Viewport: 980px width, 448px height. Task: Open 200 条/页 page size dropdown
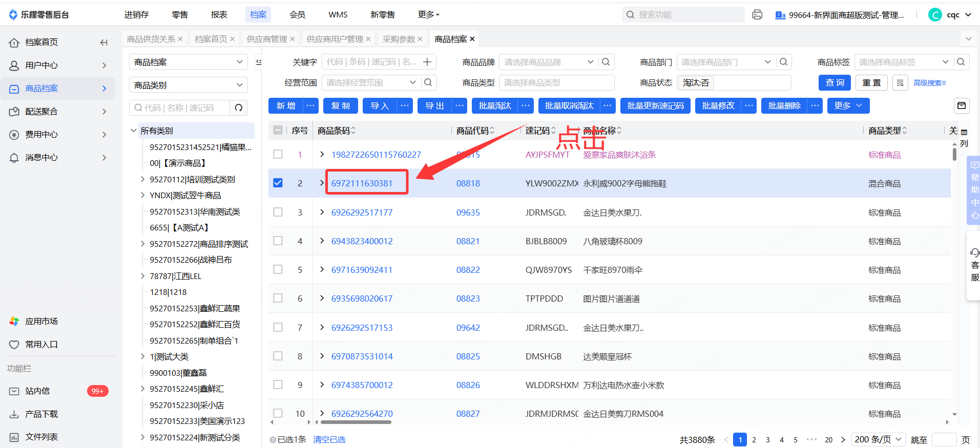(x=879, y=439)
